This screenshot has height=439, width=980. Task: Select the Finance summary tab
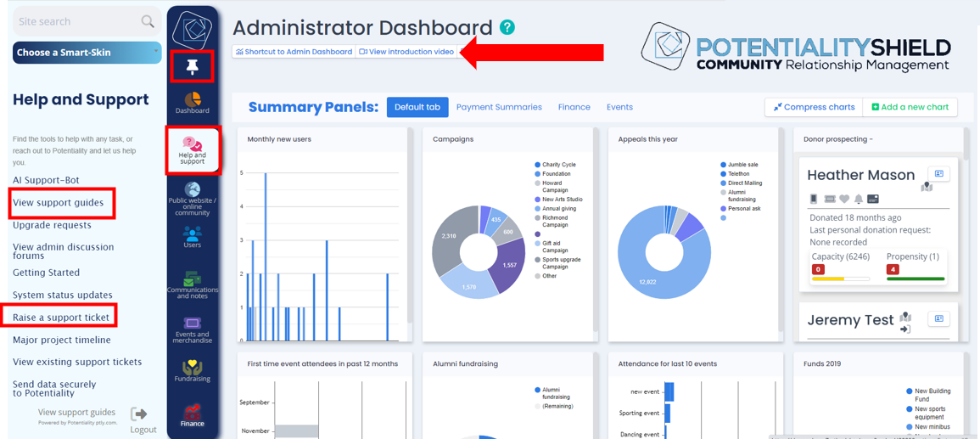point(574,107)
